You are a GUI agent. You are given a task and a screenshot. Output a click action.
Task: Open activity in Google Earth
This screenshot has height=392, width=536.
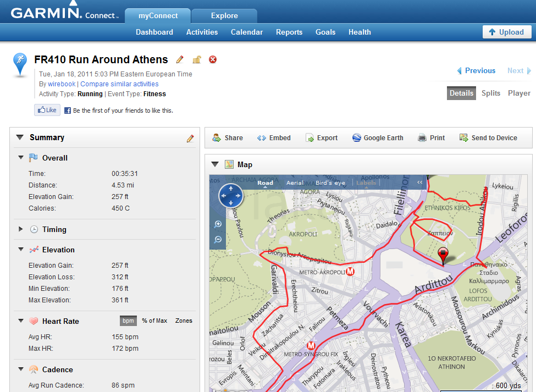[x=357, y=138]
